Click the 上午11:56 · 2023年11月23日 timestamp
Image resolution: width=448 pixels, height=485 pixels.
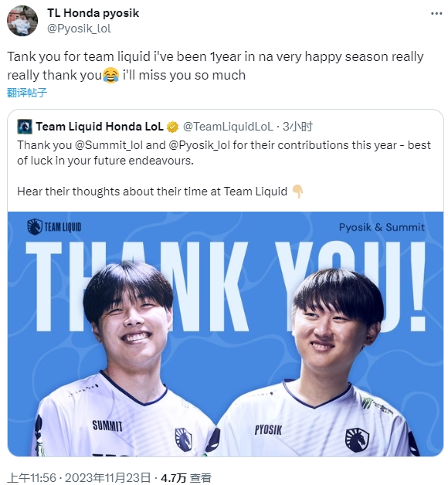[79, 477]
